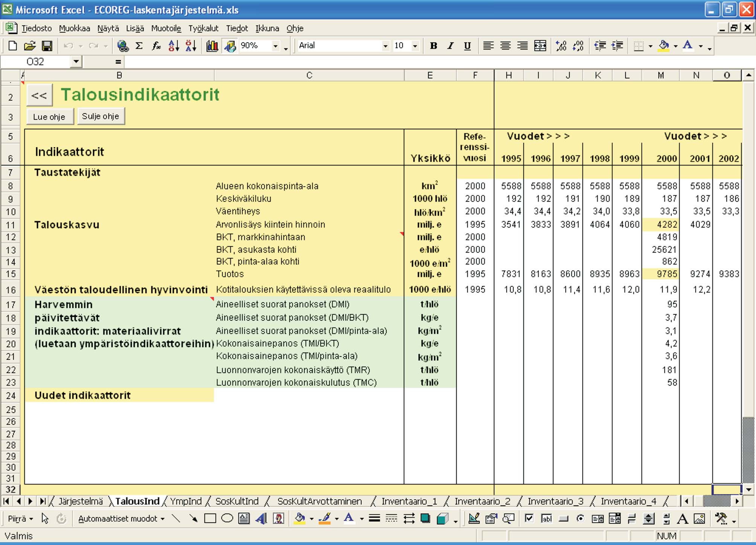The image size is (756, 545).
Task: Go to first sheet tab arrow
Action: tap(6, 501)
